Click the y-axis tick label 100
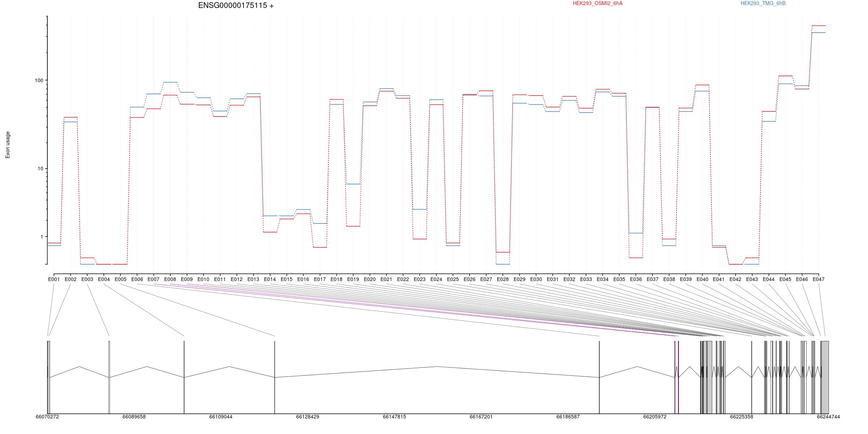 coord(39,80)
